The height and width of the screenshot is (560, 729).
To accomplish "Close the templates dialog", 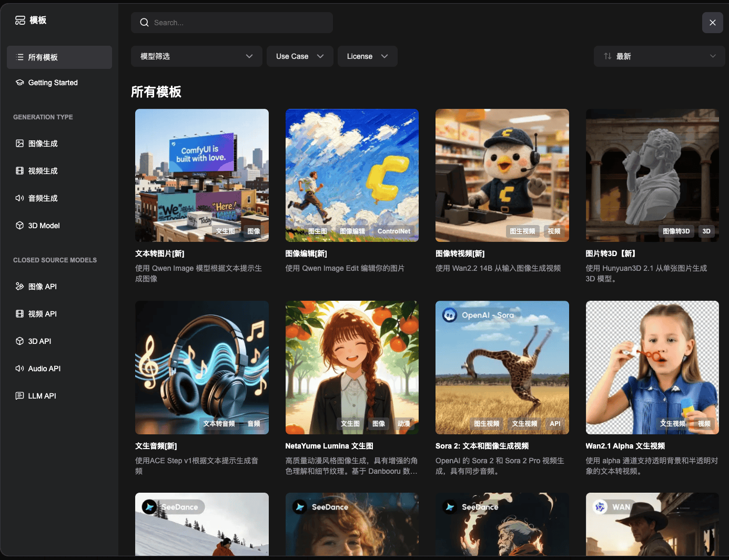I will [712, 23].
